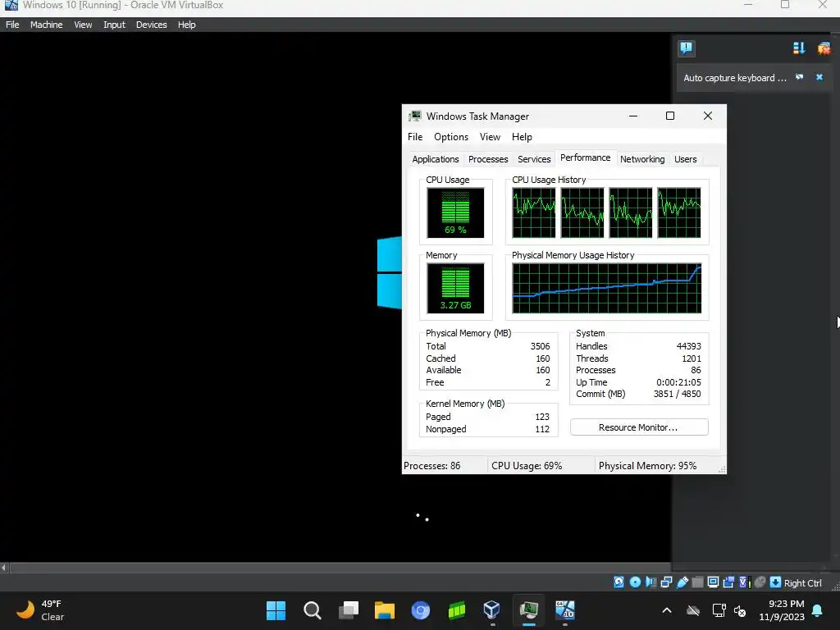Open taskbar Search

click(x=312, y=610)
